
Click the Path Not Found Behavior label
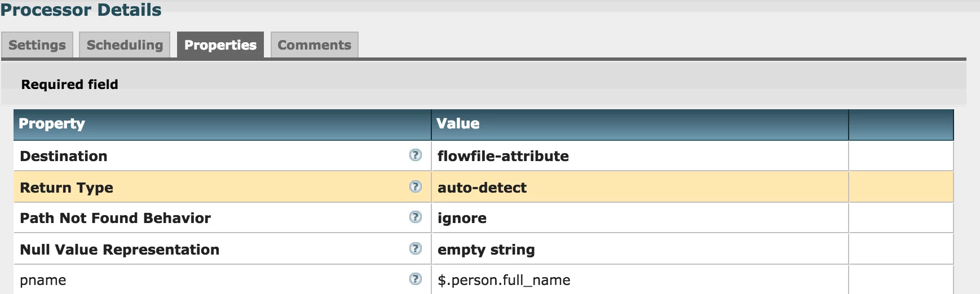click(x=115, y=218)
